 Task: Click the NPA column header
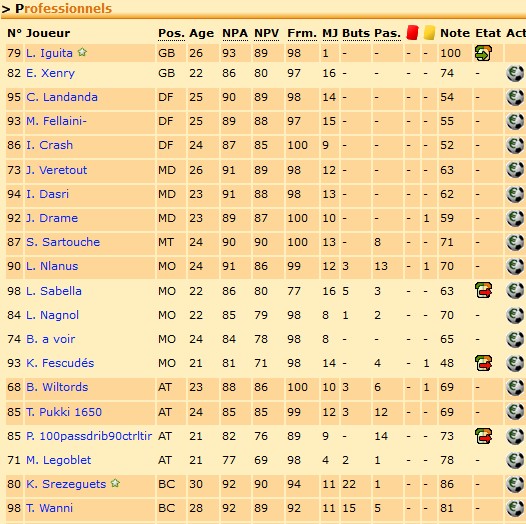click(x=235, y=33)
